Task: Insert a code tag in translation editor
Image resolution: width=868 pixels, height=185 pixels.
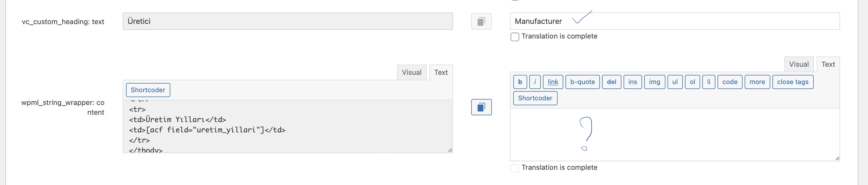Action: point(729,82)
